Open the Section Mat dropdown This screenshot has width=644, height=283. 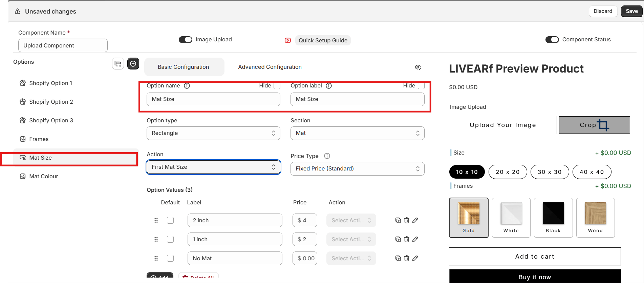click(358, 133)
